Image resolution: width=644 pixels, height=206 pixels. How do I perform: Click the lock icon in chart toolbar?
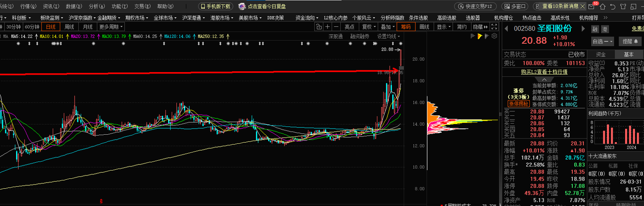pyautogui.click(x=319, y=27)
